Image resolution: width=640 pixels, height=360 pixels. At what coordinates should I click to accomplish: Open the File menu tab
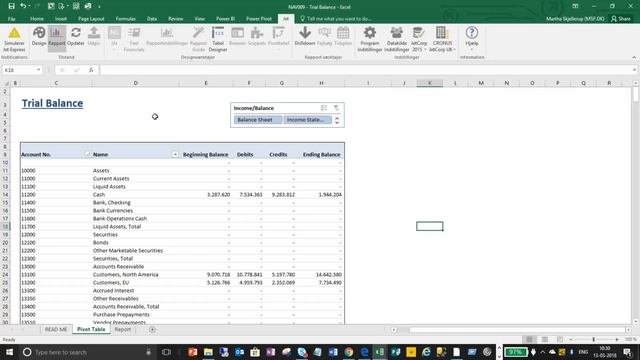[11, 19]
